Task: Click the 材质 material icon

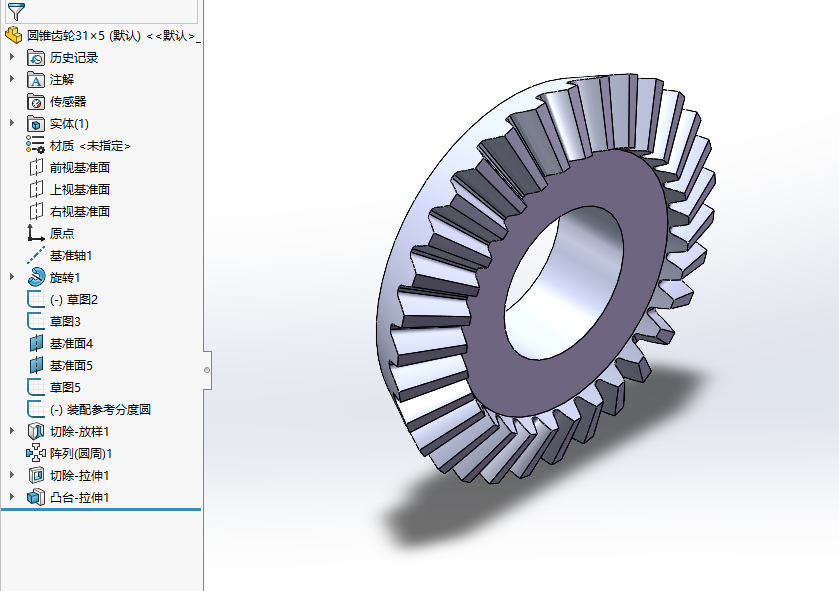Action: click(x=35, y=145)
